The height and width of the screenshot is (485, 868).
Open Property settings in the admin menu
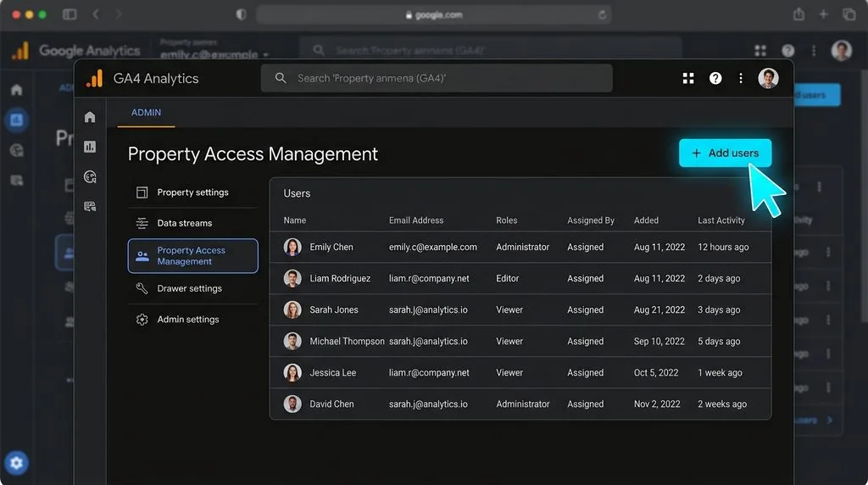coord(192,192)
